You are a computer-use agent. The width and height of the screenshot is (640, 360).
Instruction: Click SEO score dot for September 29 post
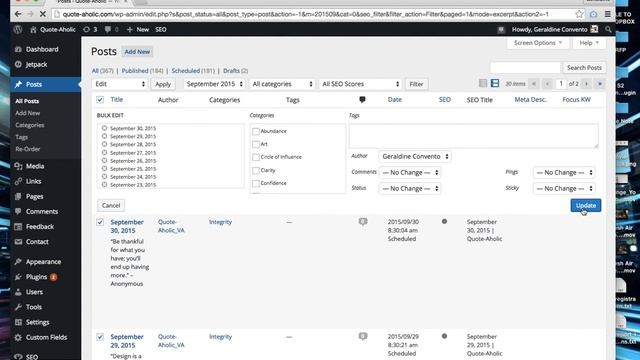pyautogui.click(x=444, y=336)
